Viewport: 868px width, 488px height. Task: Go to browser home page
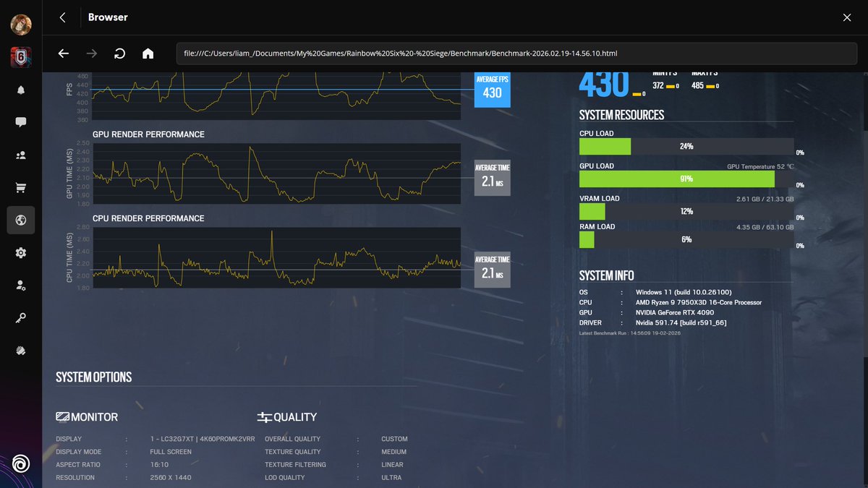click(x=148, y=53)
